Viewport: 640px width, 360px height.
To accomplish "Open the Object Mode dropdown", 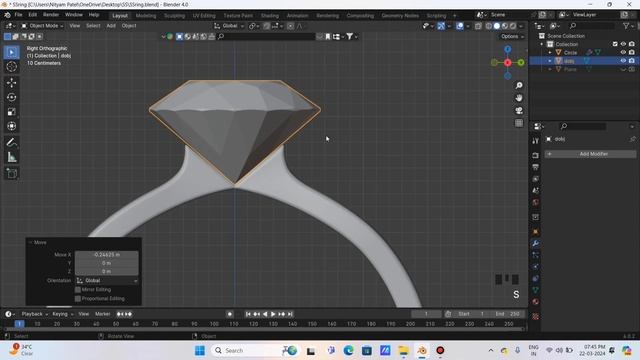I will pos(42,26).
